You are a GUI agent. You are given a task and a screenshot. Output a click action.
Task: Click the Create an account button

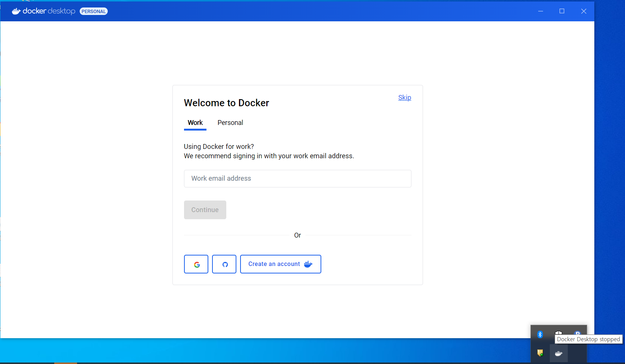point(281,264)
